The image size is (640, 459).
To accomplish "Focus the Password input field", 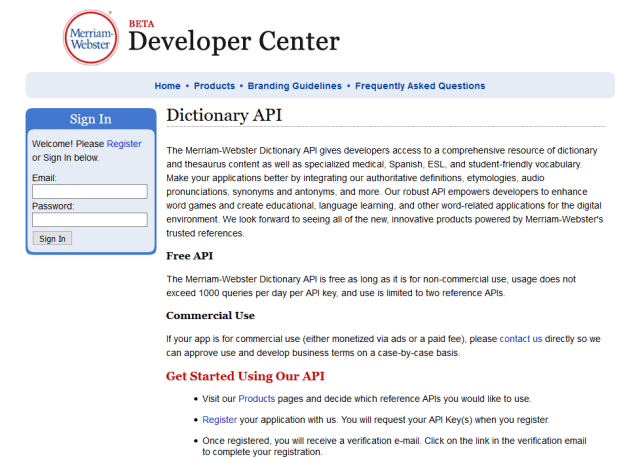I will pyautogui.click(x=90, y=220).
